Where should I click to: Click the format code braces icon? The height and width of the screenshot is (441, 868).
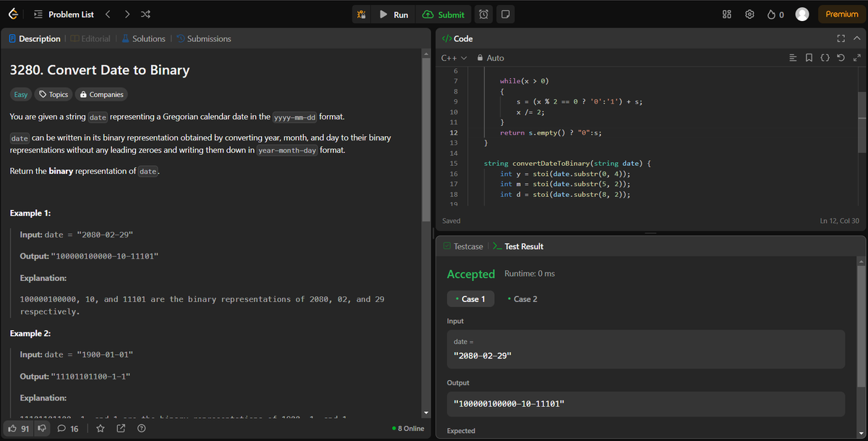point(825,57)
